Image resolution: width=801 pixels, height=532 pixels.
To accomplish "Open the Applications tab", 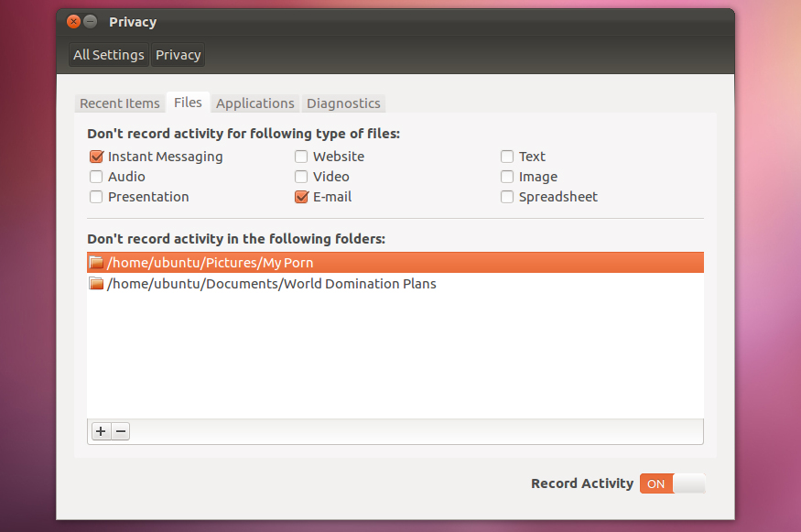I will [x=255, y=103].
